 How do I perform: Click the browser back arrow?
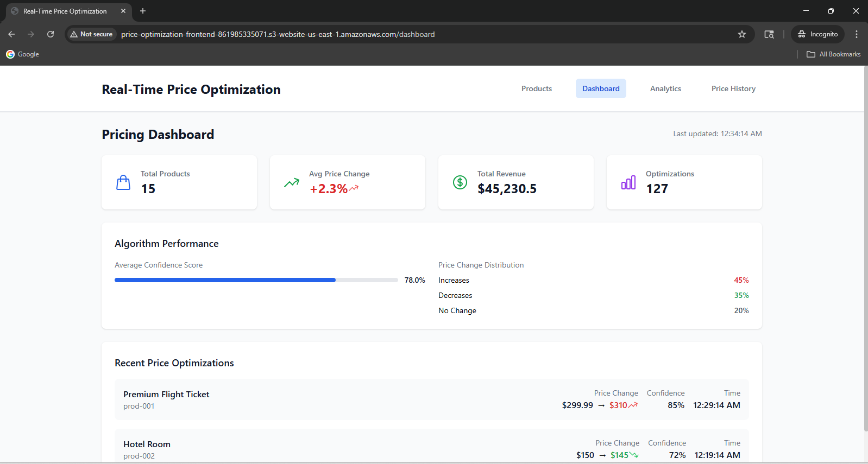(x=11, y=34)
